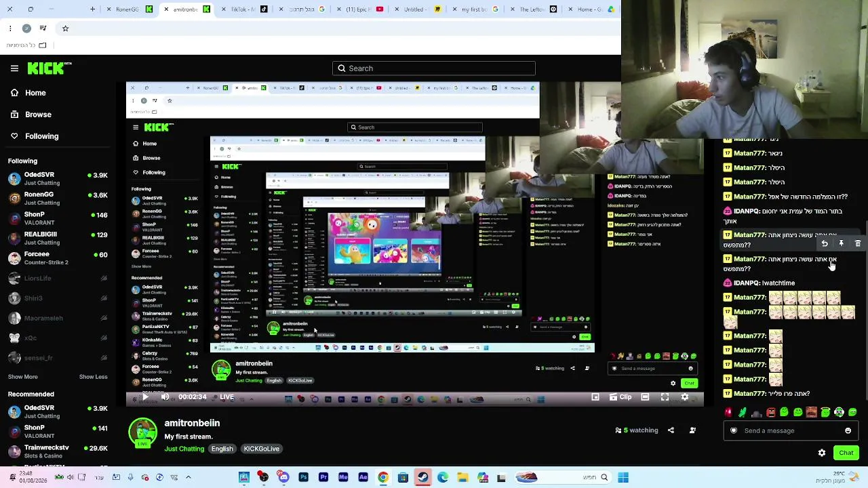Switch to the RonenGG browser tab

pos(129,9)
